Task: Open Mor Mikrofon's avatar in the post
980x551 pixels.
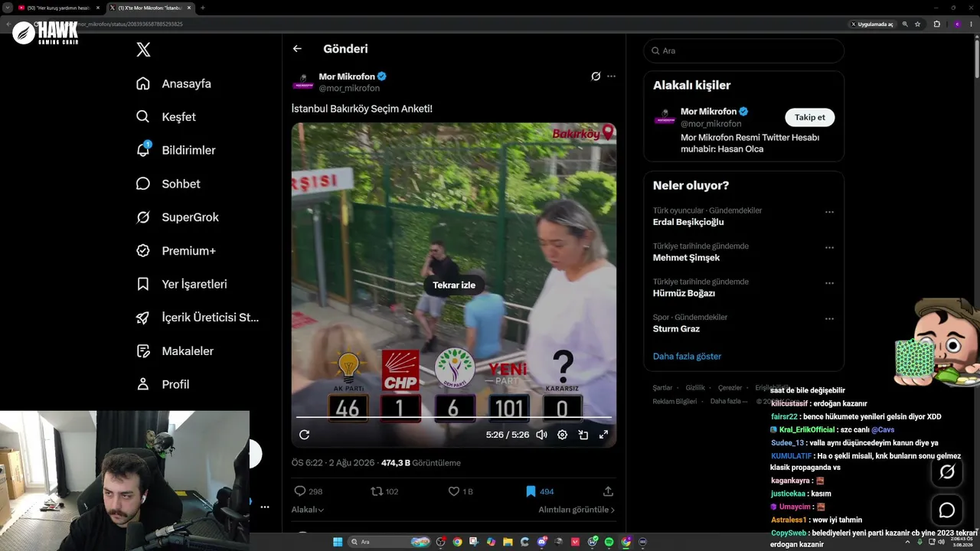Action: coord(303,82)
